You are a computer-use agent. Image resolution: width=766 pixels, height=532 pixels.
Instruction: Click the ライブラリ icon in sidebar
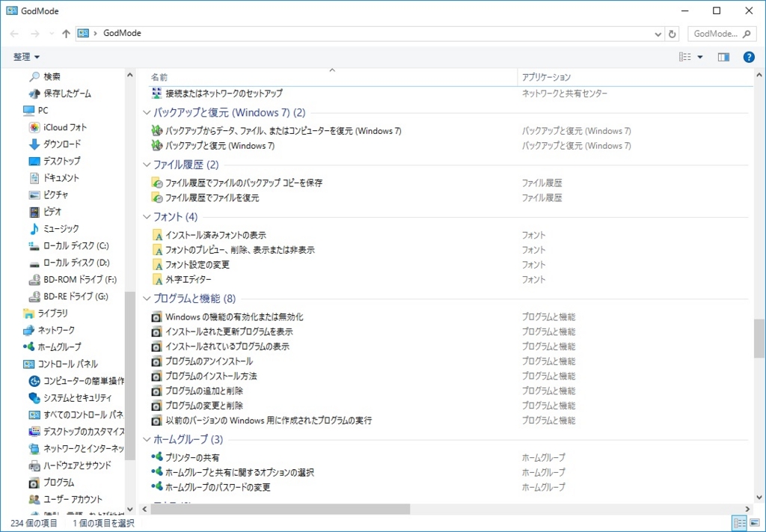29,314
